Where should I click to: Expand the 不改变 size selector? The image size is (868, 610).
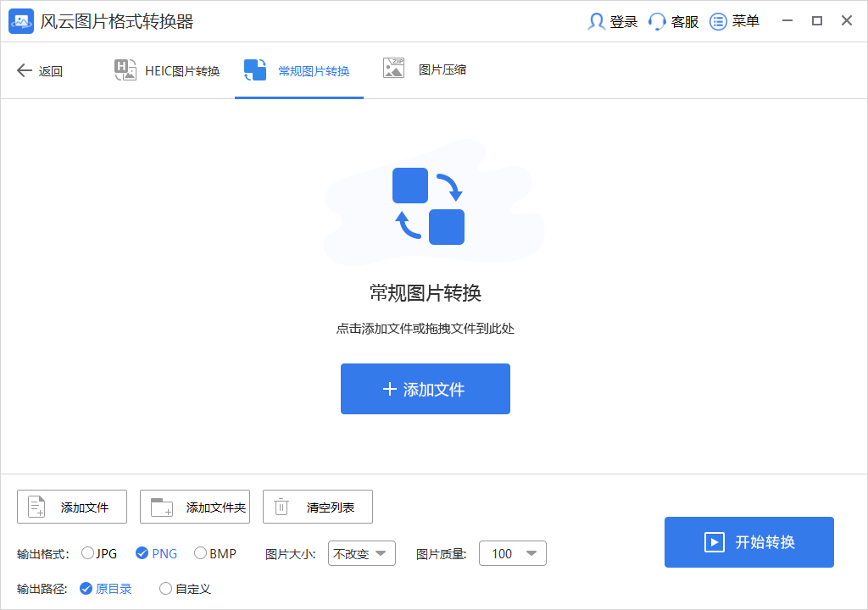pos(362,553)
